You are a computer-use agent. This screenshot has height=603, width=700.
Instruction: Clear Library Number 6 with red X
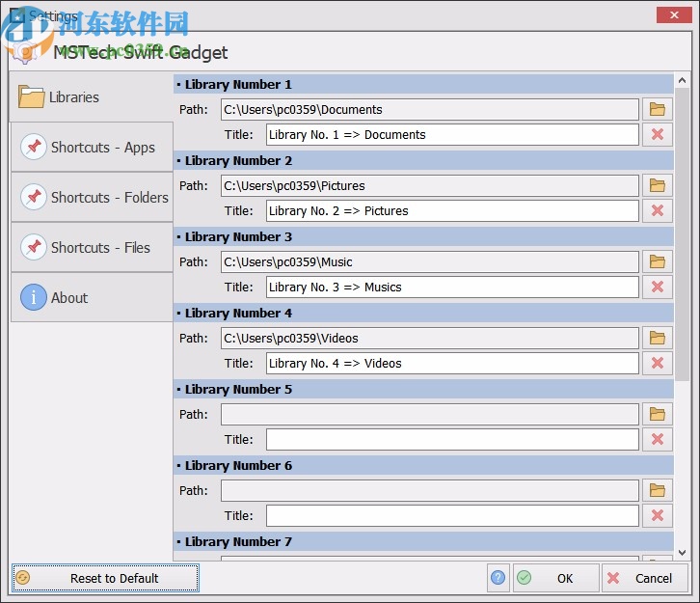point(658,515)
